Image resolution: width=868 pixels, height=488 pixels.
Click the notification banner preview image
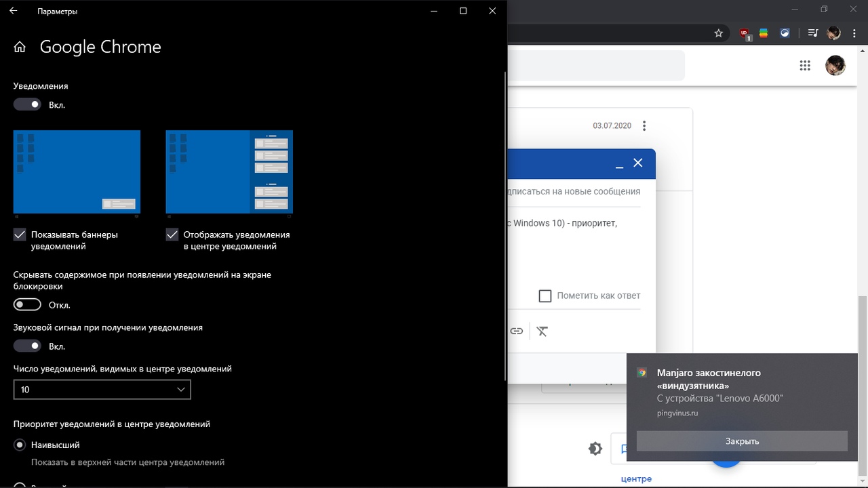click(x=77, y=172)
